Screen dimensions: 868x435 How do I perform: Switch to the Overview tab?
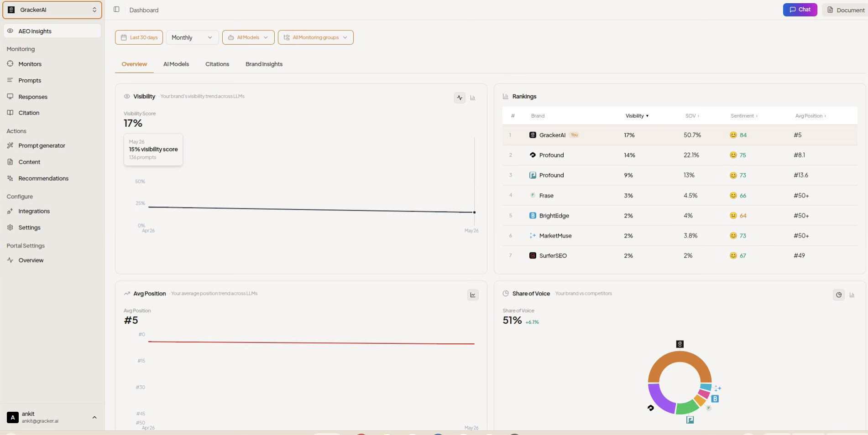click(x=134, y=64)
